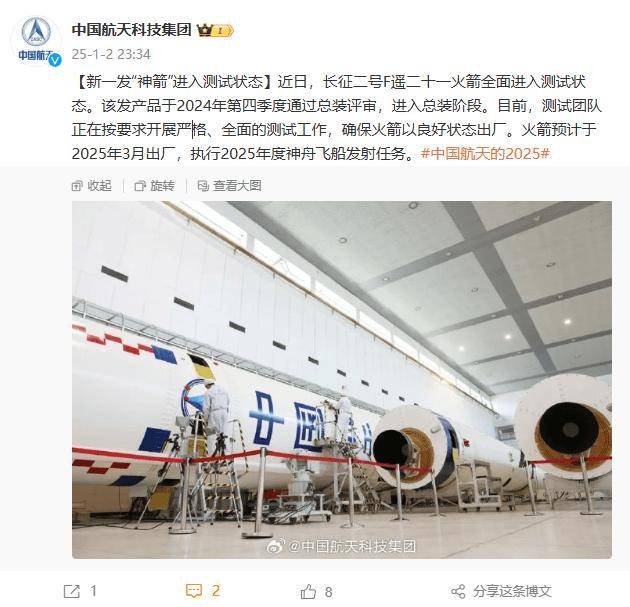This screenshot has height=607, width=630.
Task: Open the hashtag #中国航天的2025#
Action: (x=485, y=153)
